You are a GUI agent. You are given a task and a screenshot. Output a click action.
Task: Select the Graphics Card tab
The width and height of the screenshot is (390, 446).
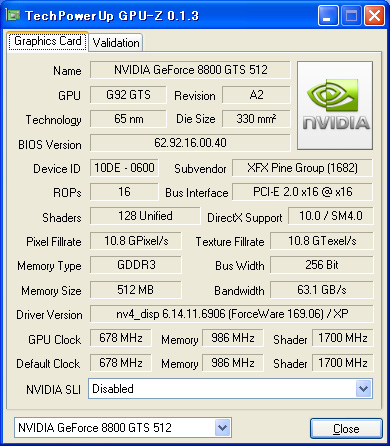coord(48,41)
